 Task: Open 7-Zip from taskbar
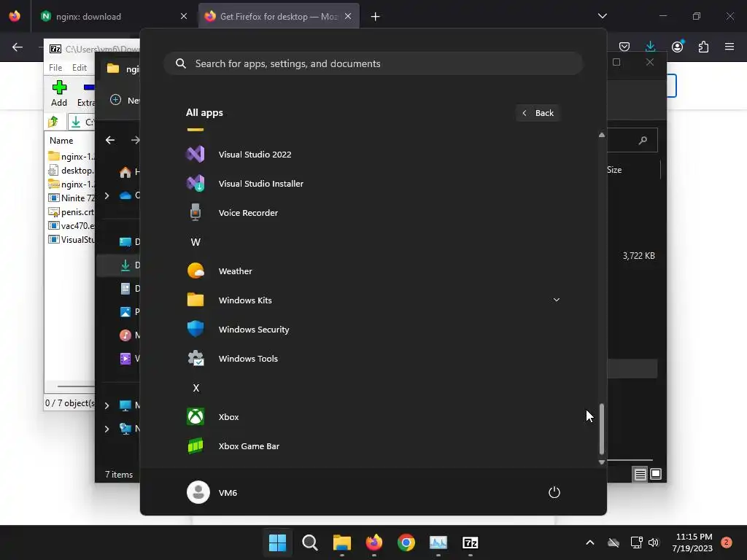(471, 542)
